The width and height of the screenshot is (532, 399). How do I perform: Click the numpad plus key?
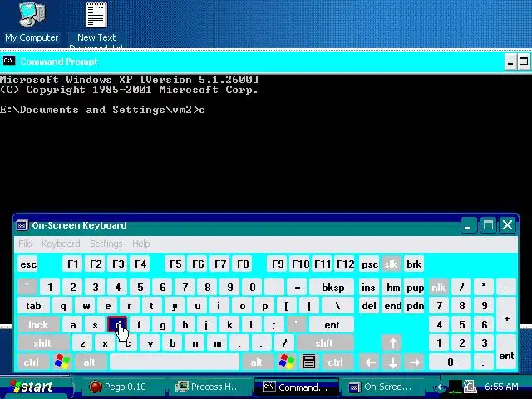[506, 314]
